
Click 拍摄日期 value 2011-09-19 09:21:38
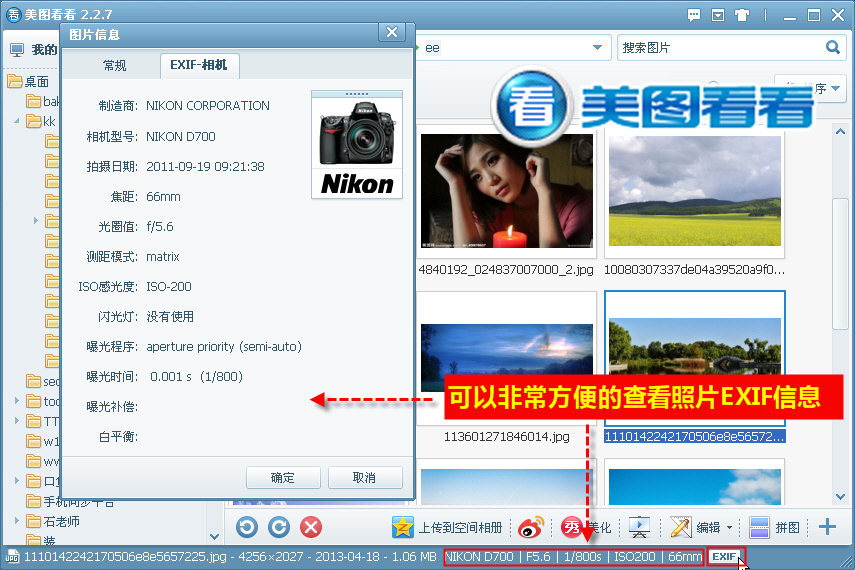coord(206,166)
